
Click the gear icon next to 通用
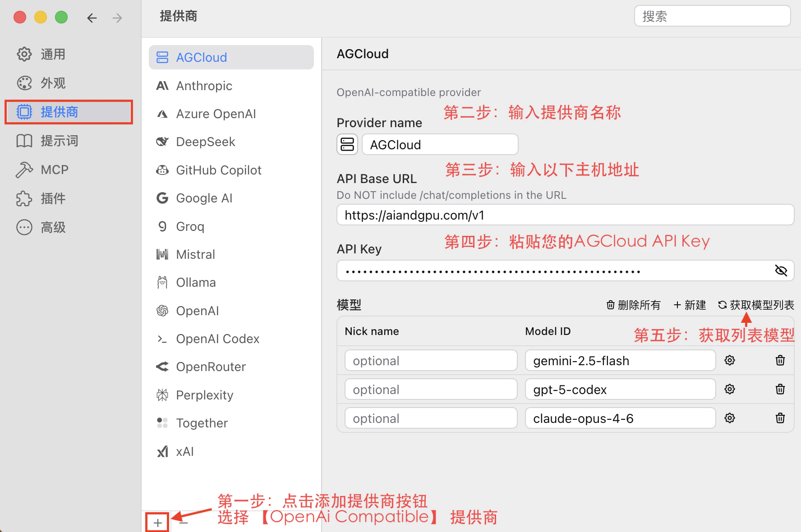coord(24,54)
